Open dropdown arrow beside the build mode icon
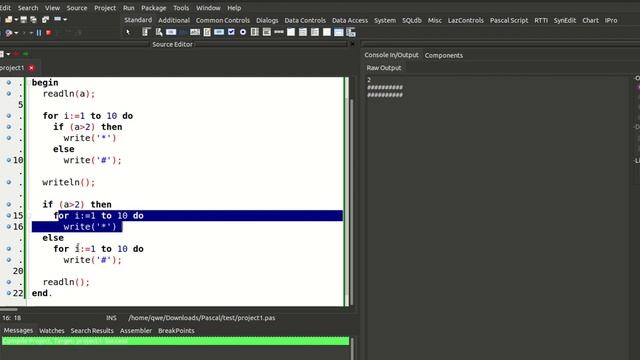The height and width of the screenshot is (360, 640). click(16, 33)
